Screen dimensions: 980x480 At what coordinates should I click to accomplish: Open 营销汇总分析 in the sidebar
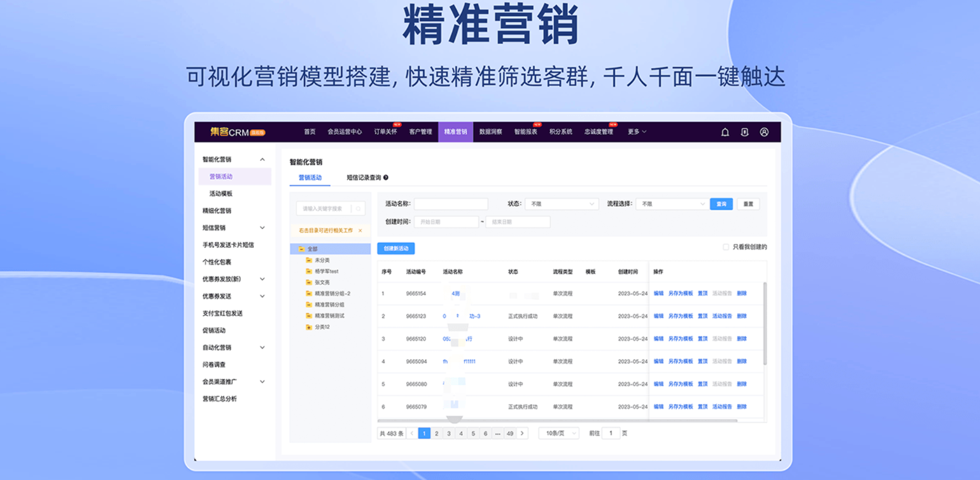tap(219, 399)
